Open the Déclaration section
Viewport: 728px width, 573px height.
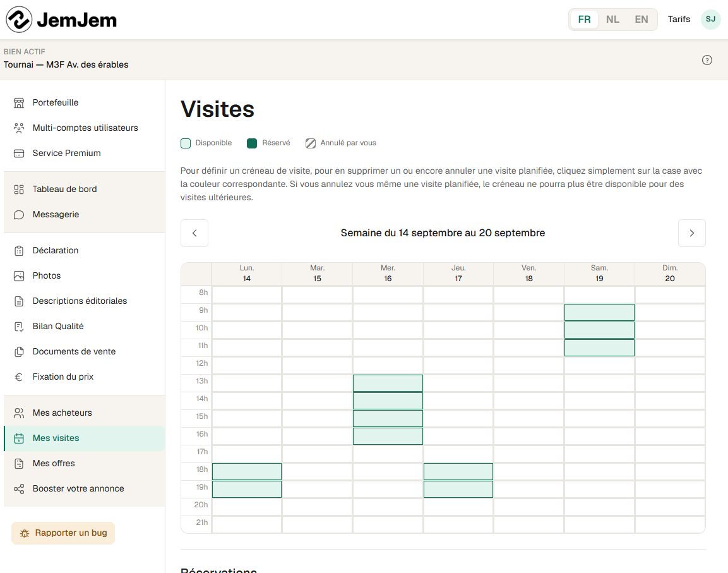coord(84,250)
